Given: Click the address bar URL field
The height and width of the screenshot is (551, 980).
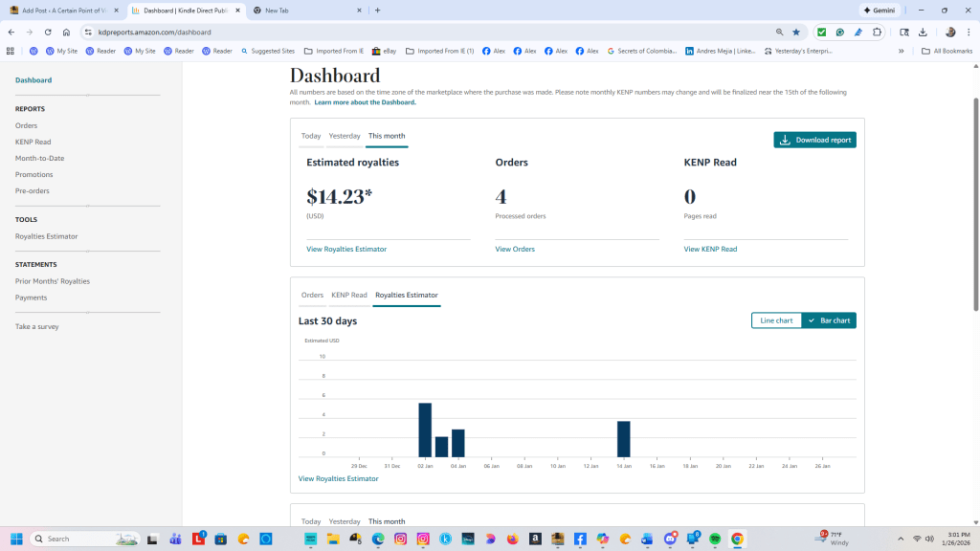Looking at the screenshot, I should click(383, 32).
